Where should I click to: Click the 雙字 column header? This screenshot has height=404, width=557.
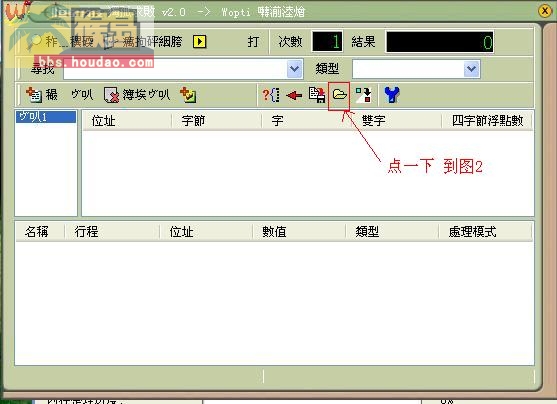(x=396, y=121)
